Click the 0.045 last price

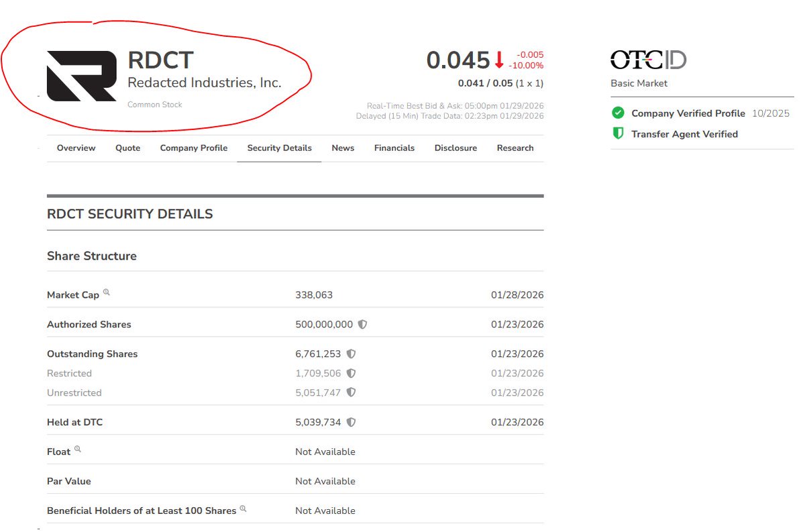pos(458,60)
